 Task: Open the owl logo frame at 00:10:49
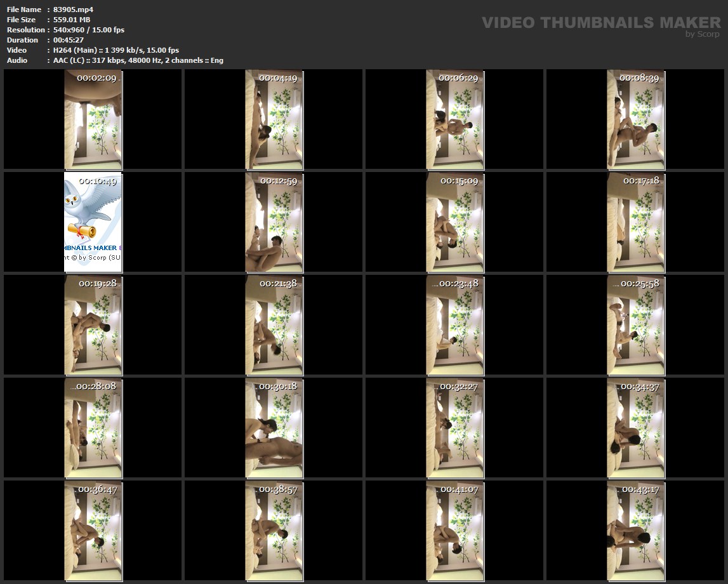coord(93,222)
